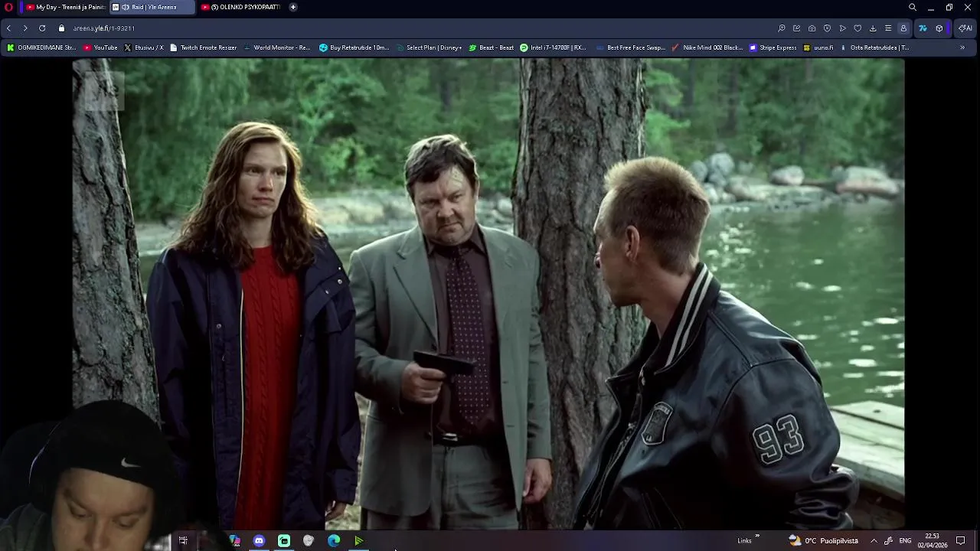
Task: Open Microsoft Edge from taskbar
Action: (x=334, y=540)
